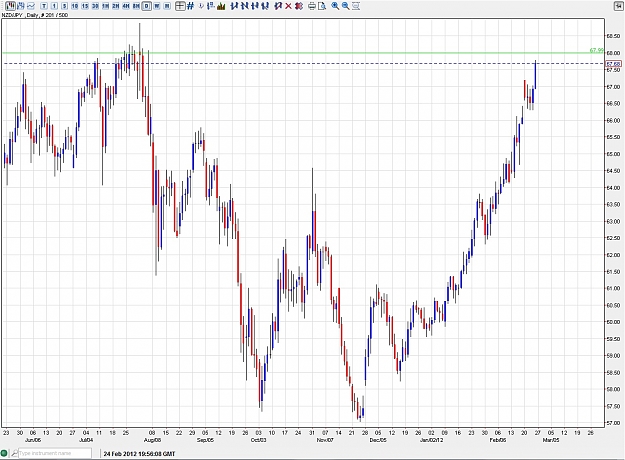This screenshot has width=625, height=460.
Task: Click the red-blue icon left of the red X
Action: [278, 6]
